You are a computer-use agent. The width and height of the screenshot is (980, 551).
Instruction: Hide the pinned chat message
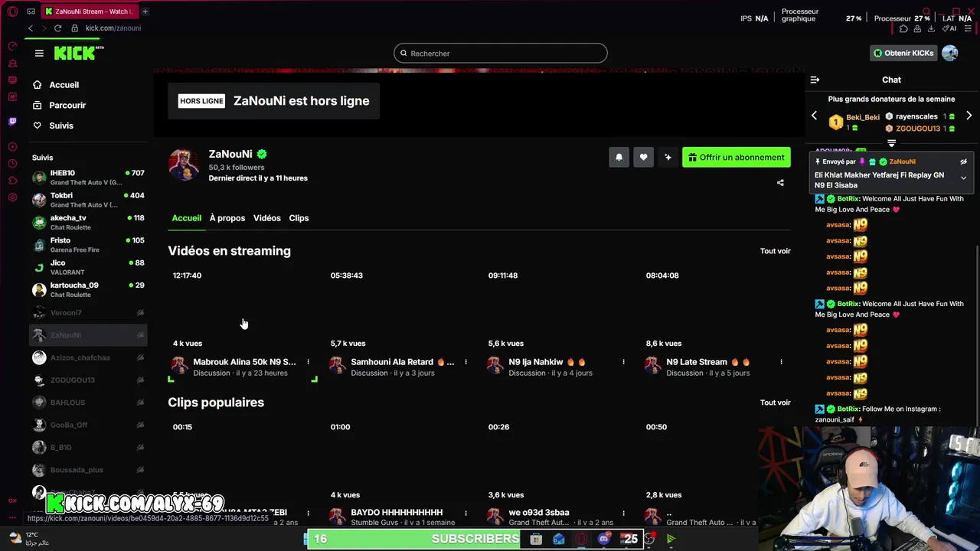point(963,162)
